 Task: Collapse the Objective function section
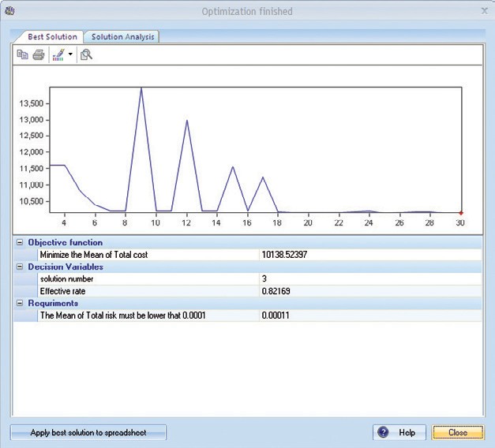point(20,242)
